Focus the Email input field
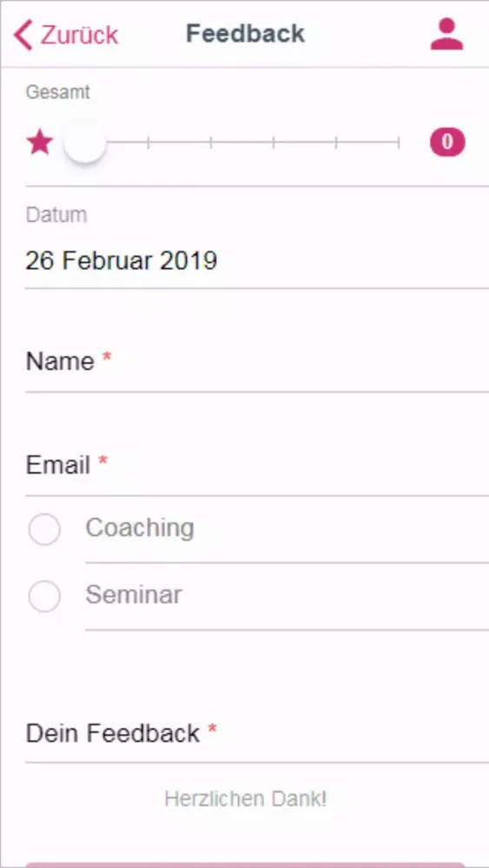This screenshot has height=868, width=489. tap(257, 465)
